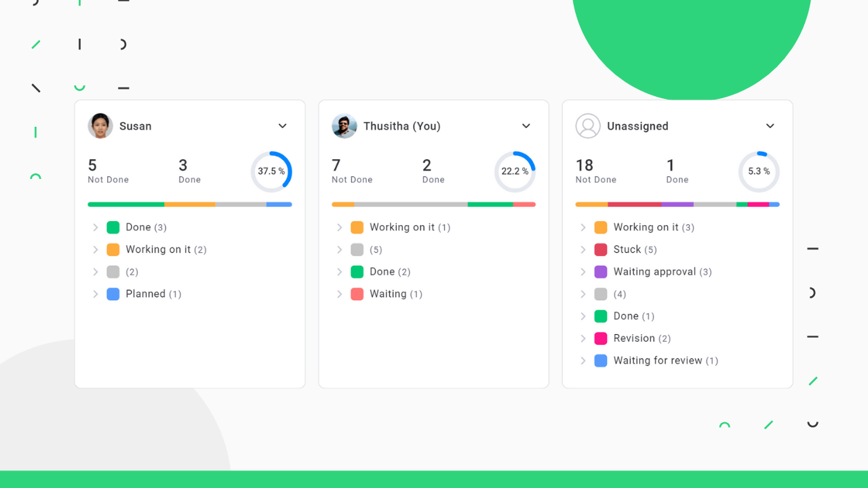Screen dimensions: 868x488
Task: Expand Susan's Working on it (2) group
Action: [x=96, y=250]
